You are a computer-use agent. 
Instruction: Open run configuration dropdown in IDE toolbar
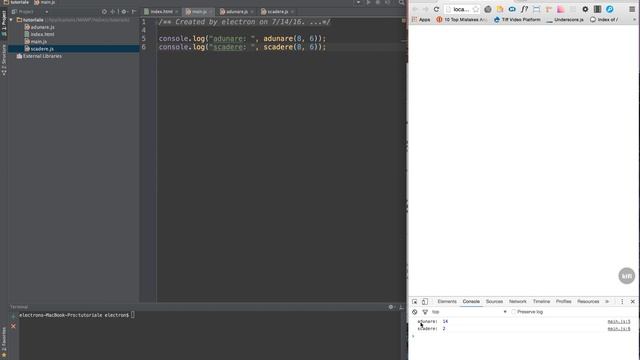(358, 2)
